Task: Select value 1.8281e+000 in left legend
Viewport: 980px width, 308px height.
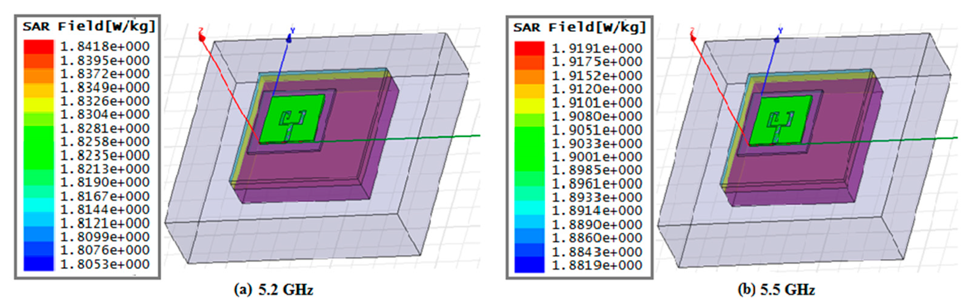Action: click(x=105, y=128)
